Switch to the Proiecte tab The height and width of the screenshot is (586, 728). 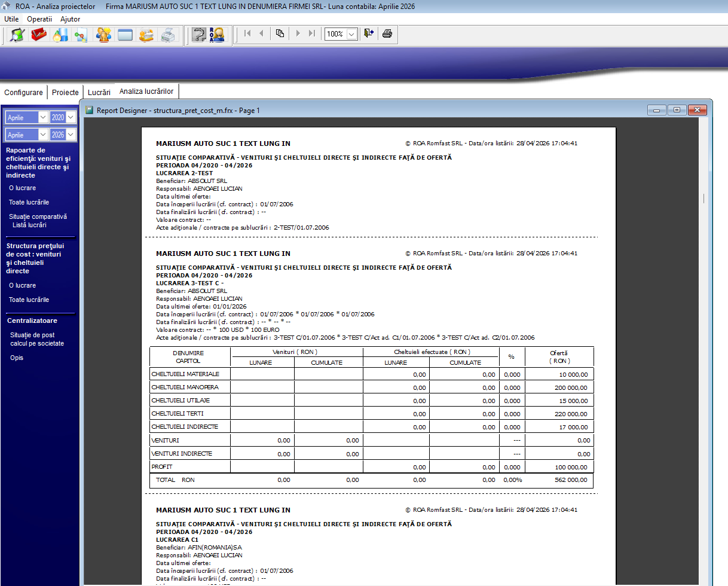pyautogui.click(x=65, y=92)
